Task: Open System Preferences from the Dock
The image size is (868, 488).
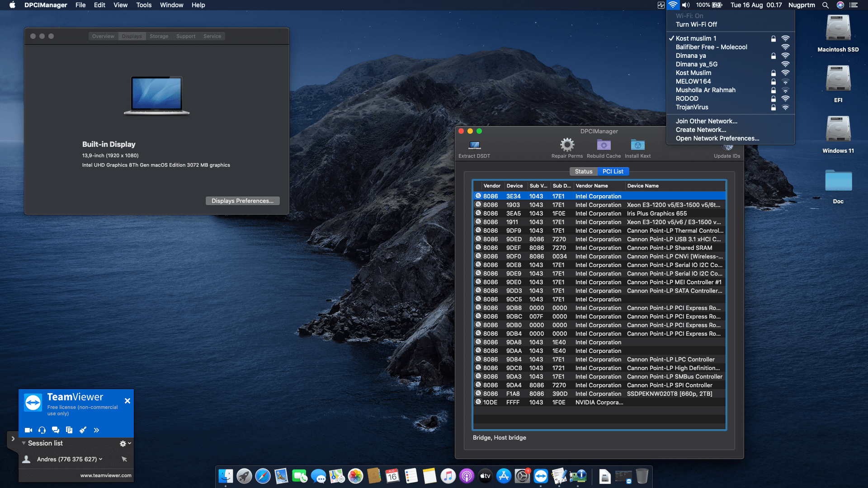Action: click(x=522, y=476)
